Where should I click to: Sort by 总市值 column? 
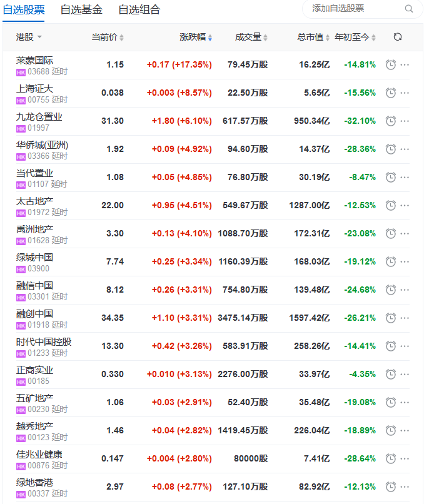point(313,38)
